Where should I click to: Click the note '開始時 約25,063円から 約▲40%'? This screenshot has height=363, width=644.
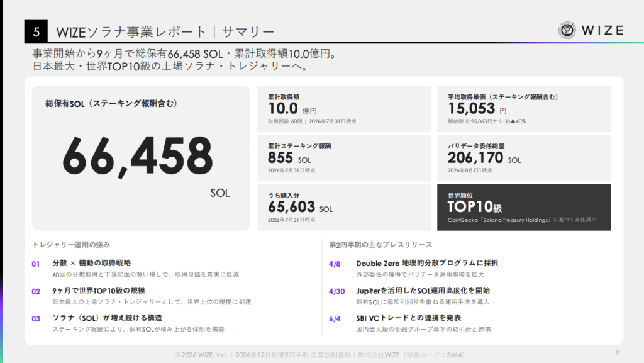pos(487,121)
